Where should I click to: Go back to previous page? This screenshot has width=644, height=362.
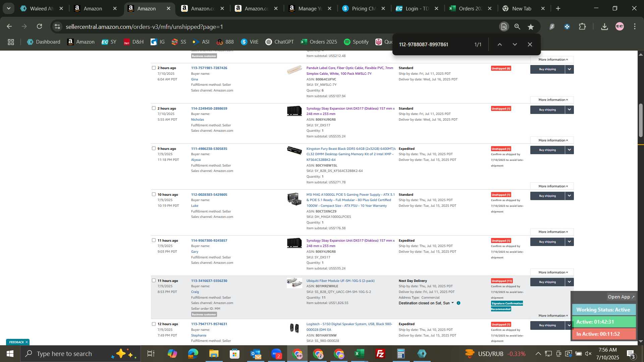pyautogui.click(x=9, y=26)
